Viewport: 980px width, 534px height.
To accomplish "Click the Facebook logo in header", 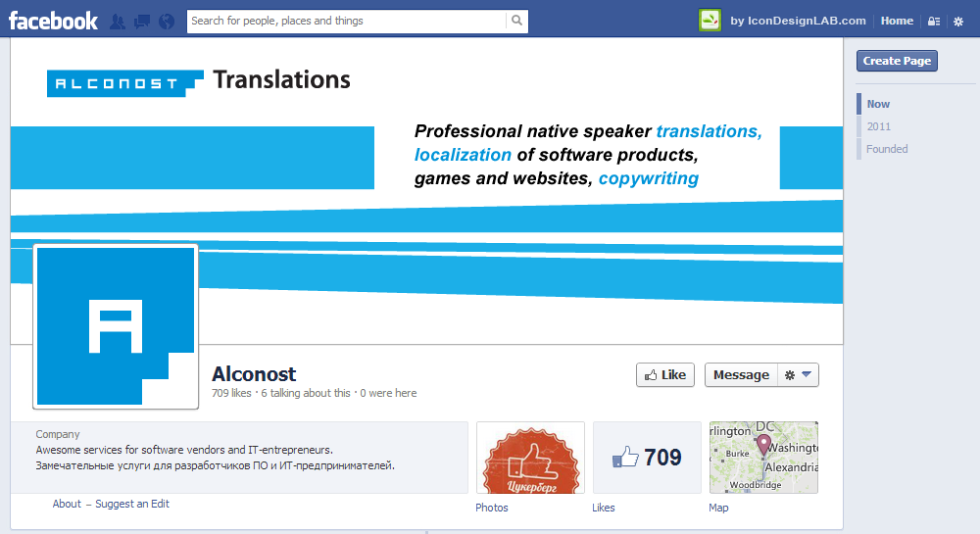I will pos(53,21).
